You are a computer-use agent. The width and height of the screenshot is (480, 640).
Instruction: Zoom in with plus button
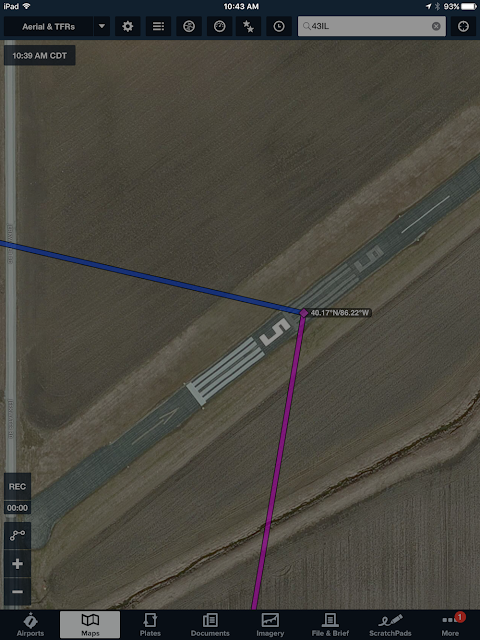[17, 564]
